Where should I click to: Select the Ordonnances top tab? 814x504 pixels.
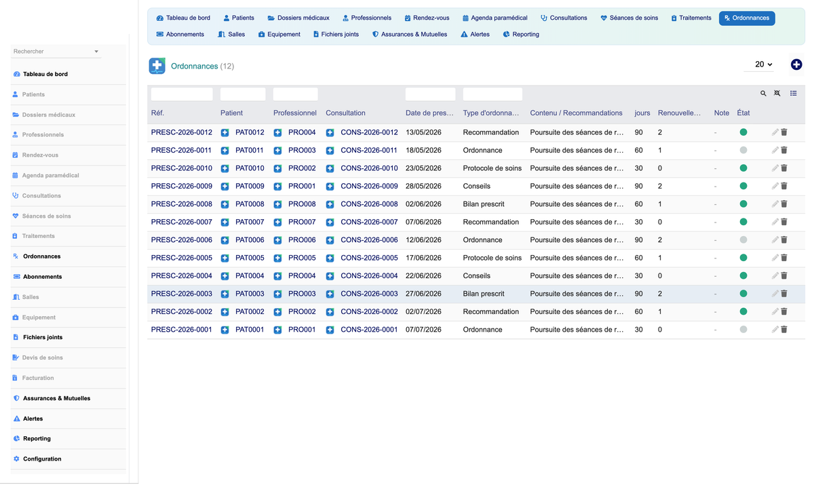point(747,18)
